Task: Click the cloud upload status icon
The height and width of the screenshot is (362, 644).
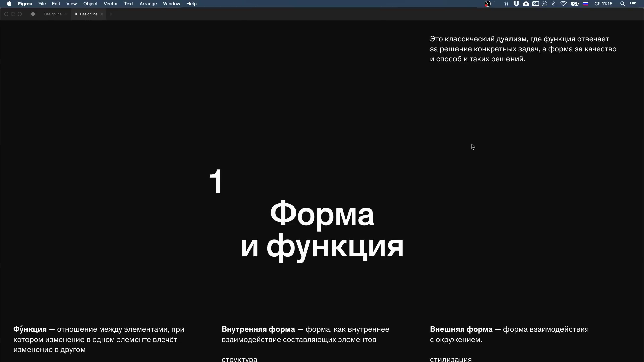Action: click(526, 4)
